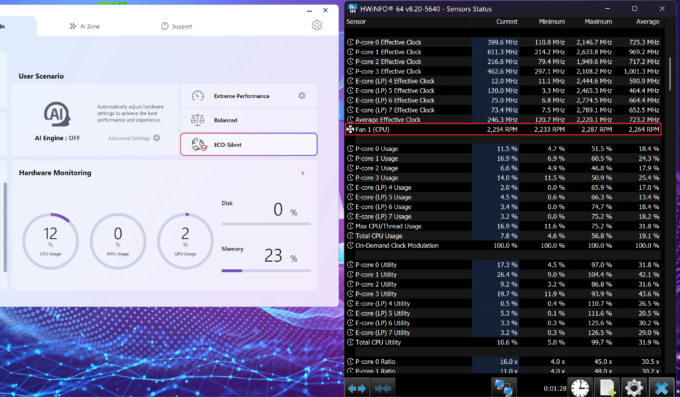Open AI Engine Advanced Settings gear
The image size is (680, 397).
click(x=157, y=138)
